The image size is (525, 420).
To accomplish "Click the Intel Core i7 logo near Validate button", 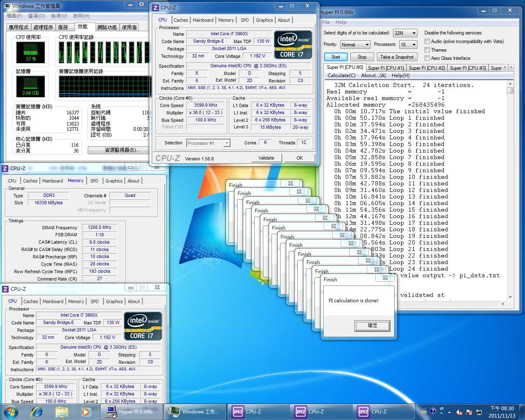I will pyautogui.click(x=293, y=45).
